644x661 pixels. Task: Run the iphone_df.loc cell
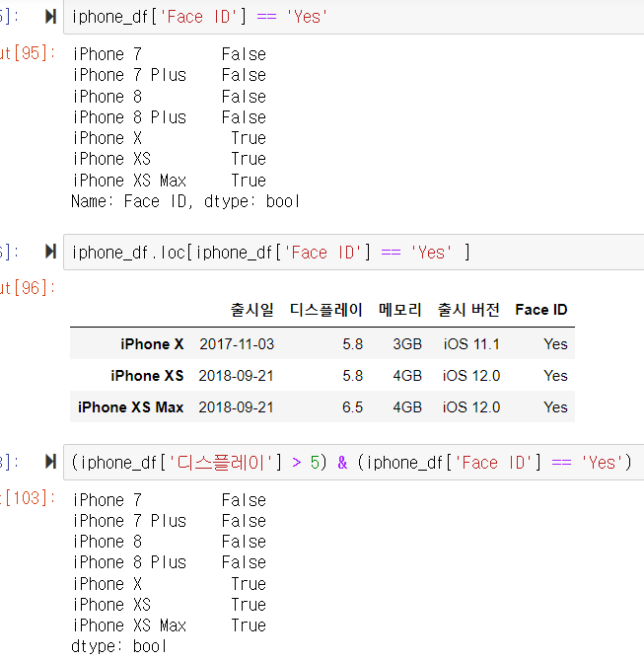point(51,252)
